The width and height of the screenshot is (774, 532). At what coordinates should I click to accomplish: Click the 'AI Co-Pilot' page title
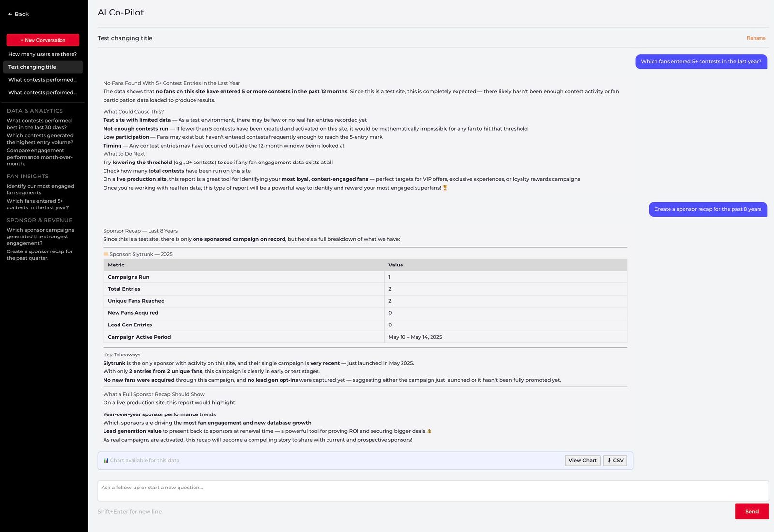(121, 13)
